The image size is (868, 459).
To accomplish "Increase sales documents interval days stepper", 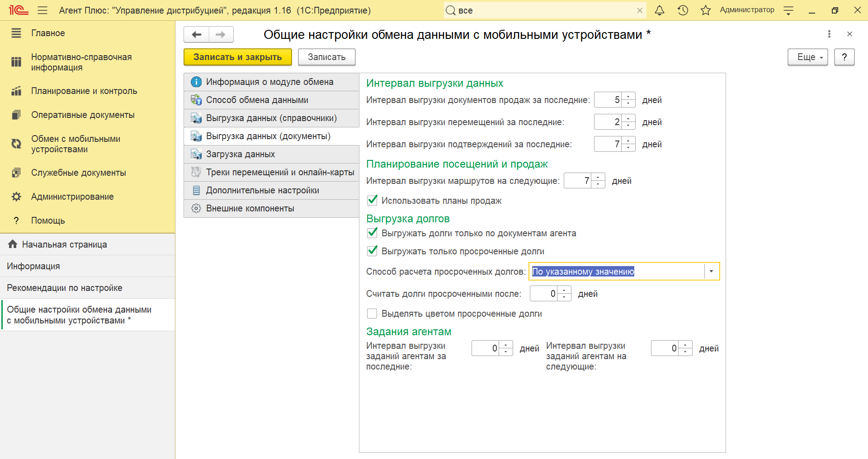I will pyautogui.click(x=628, y=96).
